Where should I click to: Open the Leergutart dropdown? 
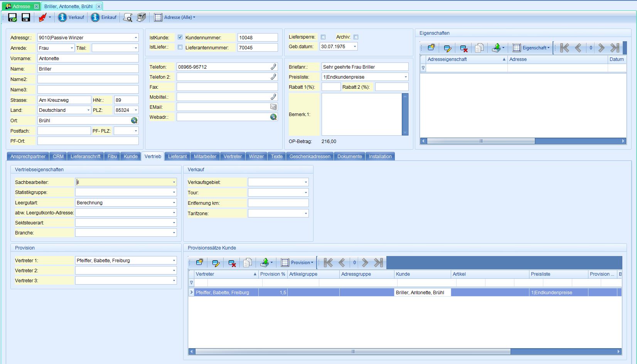174,202
